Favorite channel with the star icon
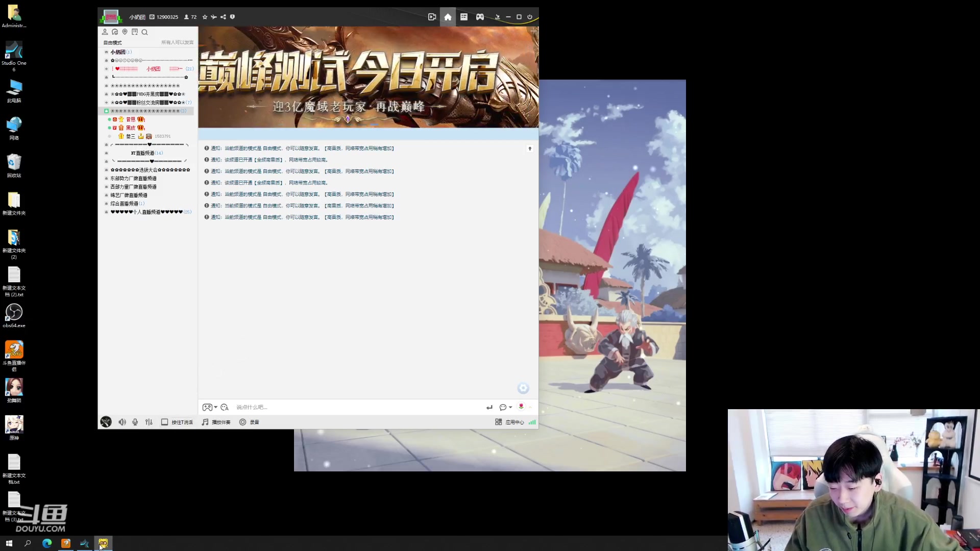 click(x=205, y=17)
